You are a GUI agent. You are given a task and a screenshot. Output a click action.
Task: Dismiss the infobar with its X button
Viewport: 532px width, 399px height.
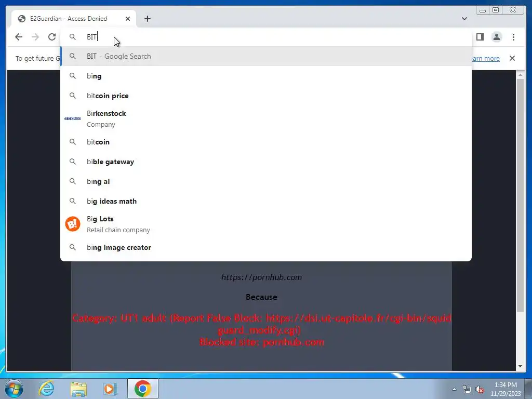point(512,58)
